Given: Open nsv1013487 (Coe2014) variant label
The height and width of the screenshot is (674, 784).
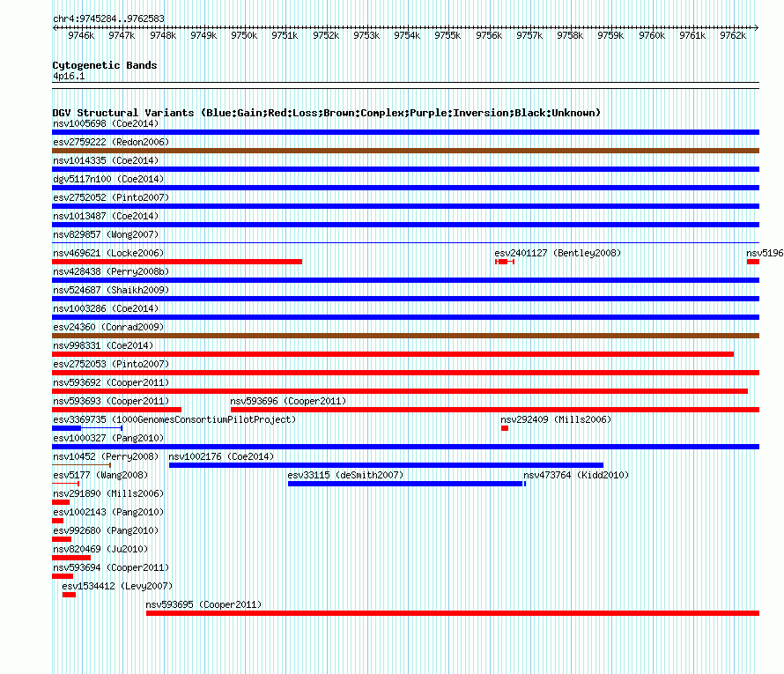Looking at the screenshot, I should [106, 216].
